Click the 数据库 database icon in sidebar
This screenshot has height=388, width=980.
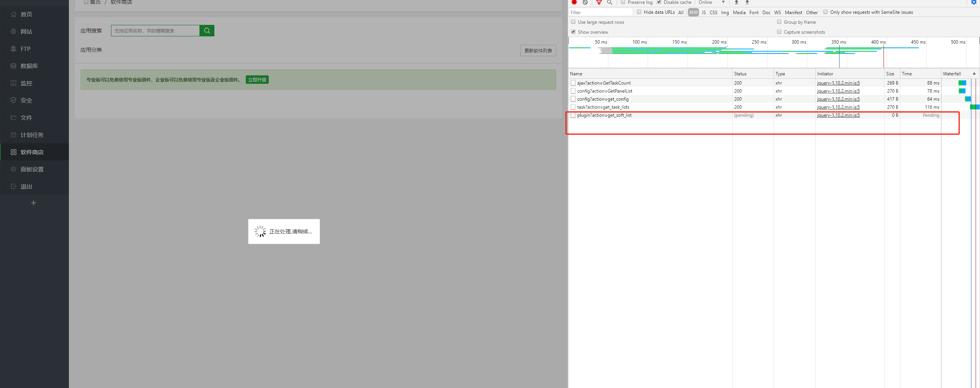pos(13,66)
